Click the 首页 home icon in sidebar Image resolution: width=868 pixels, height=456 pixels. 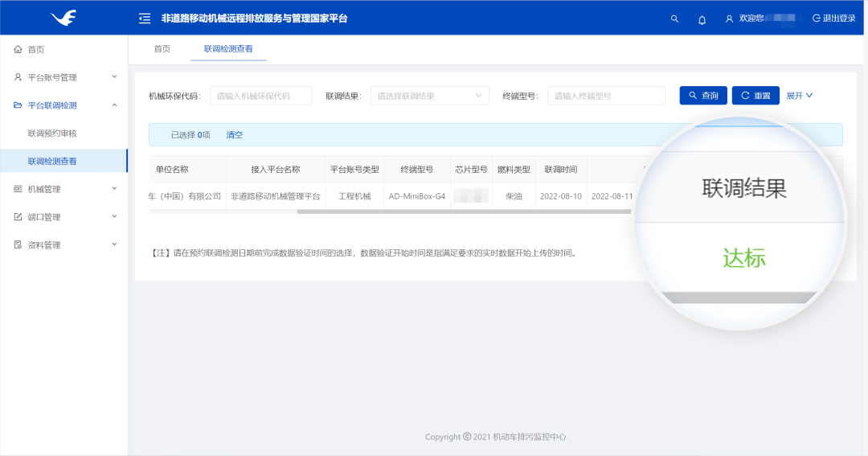(18, 50)
